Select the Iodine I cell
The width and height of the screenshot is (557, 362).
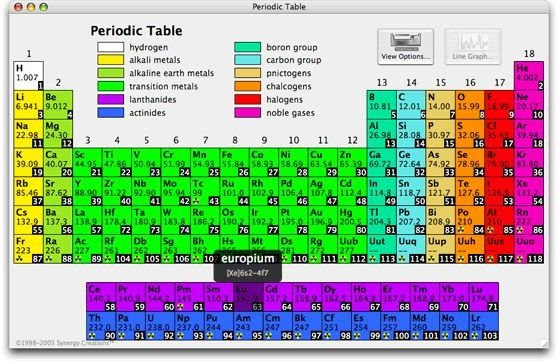(499, 191)
